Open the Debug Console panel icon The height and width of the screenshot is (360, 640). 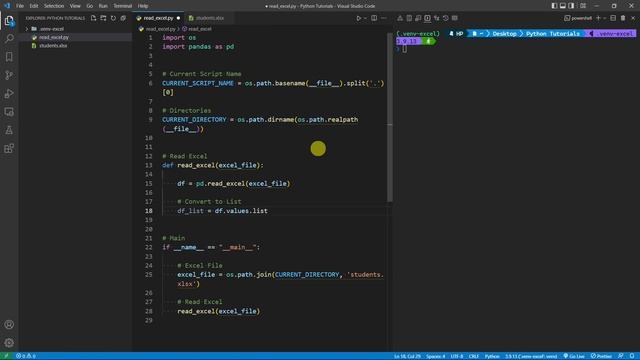pyautogui.click(x=418, y=18)
